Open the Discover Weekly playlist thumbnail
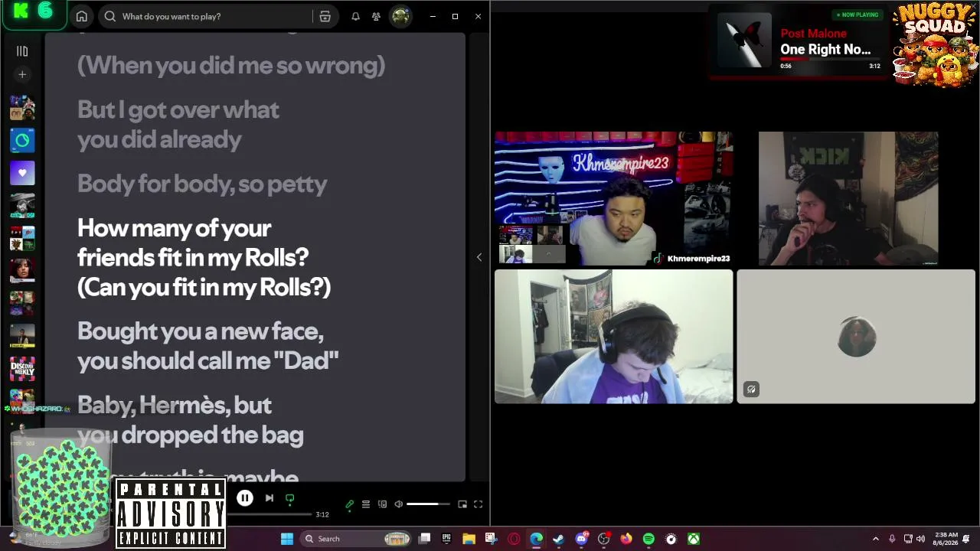The height and width of the screenshot is (551, 980). pos(22,370)
